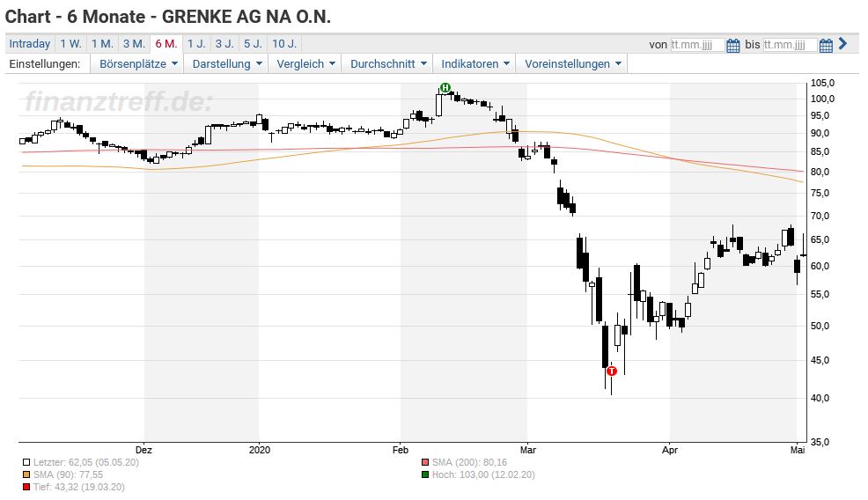
Task: Click the 60,0 y-axis price label
Action: coord(820,267)
